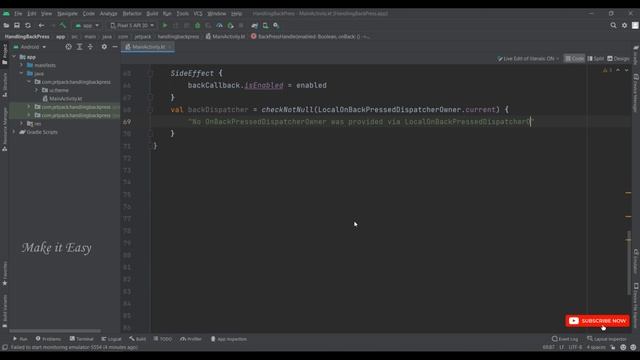Collapse the app module tree node
640x360 pixels.
pos(14,57)
